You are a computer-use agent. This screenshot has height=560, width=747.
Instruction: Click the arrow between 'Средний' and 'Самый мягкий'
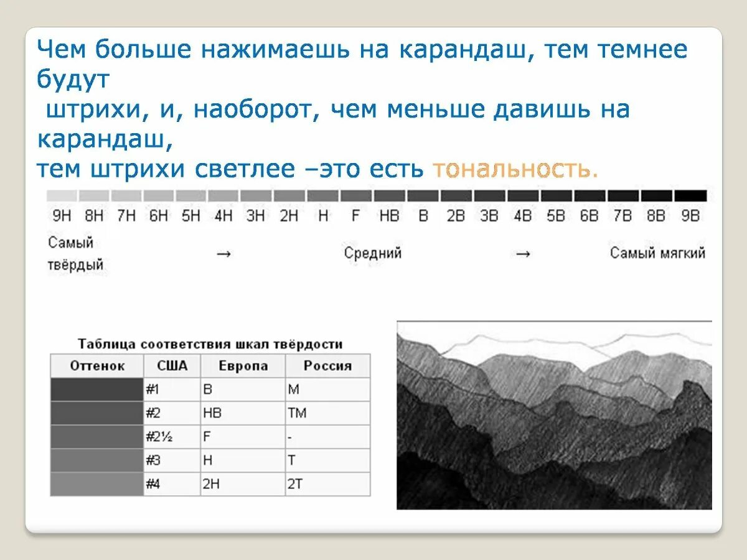tap(524, 254)
